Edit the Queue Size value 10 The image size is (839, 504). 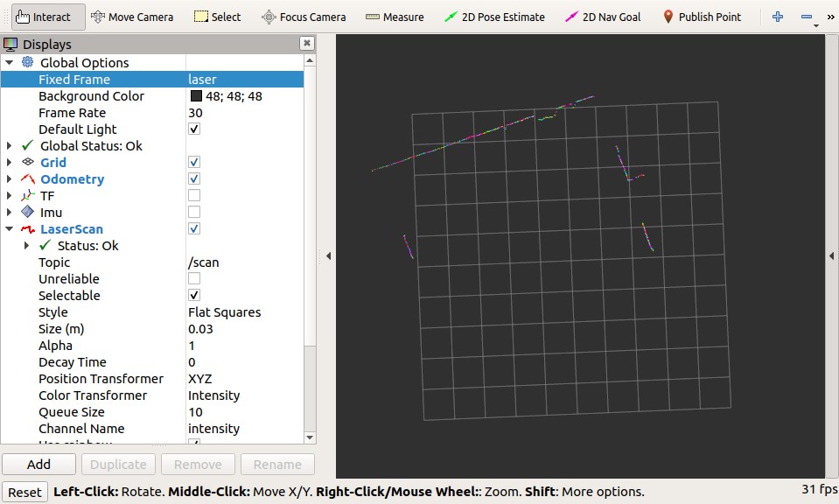tap(245, 411)
